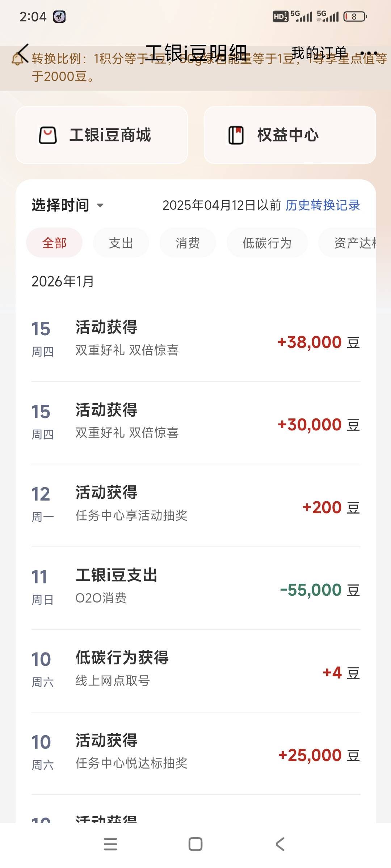Open the +25,000 豆 任务中心悦达标抽奖 record
The height and width of the screenshot is (868, 391).
[x=195, y=753]
